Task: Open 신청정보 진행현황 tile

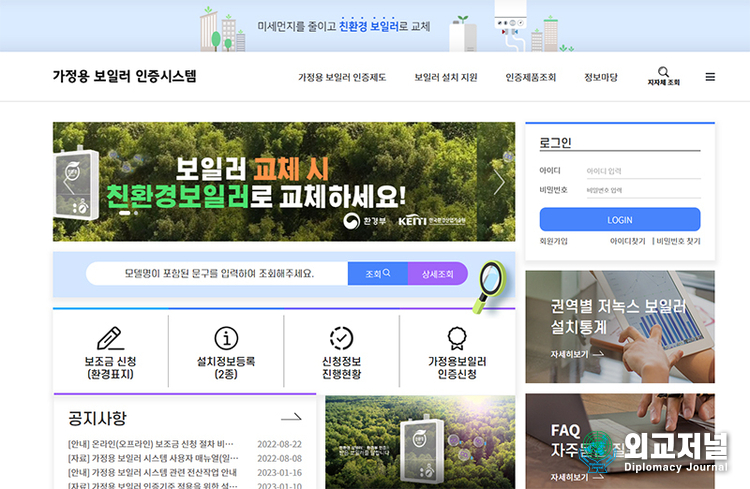Action: (x=342, y=351)
